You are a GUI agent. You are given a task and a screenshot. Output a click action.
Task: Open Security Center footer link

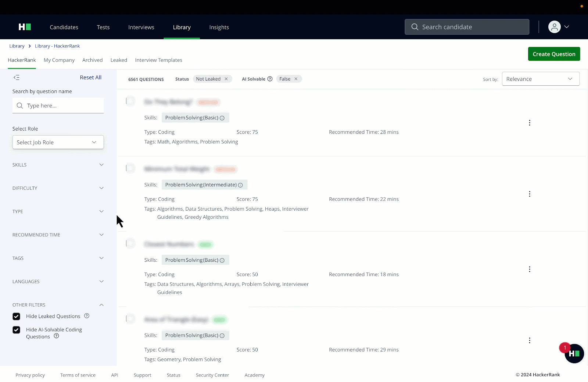tap(212, 375)
